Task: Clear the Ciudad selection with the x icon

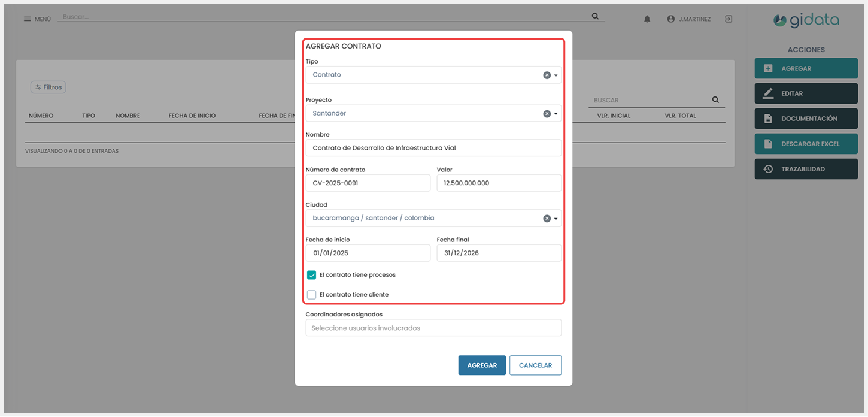Action: point(547,219)
